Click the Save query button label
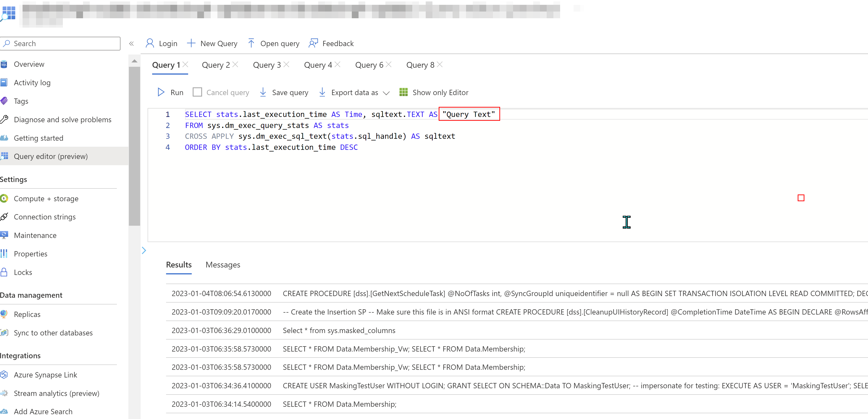 tap(290, 92)
